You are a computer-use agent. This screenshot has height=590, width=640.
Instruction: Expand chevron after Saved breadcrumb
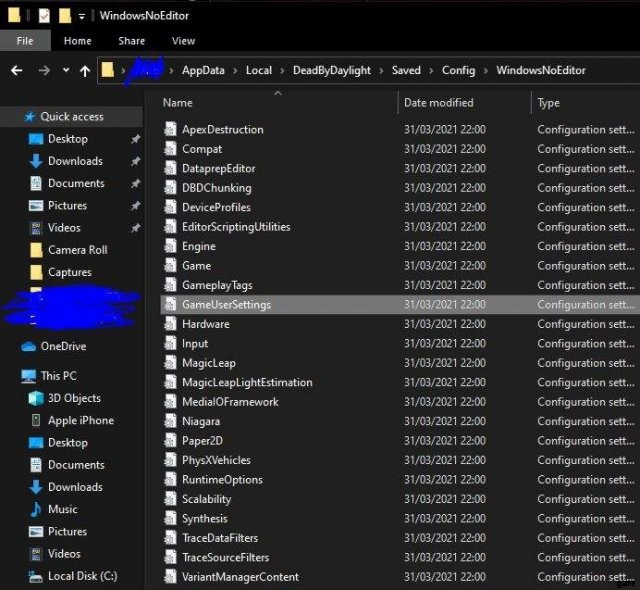click(431, 71)
